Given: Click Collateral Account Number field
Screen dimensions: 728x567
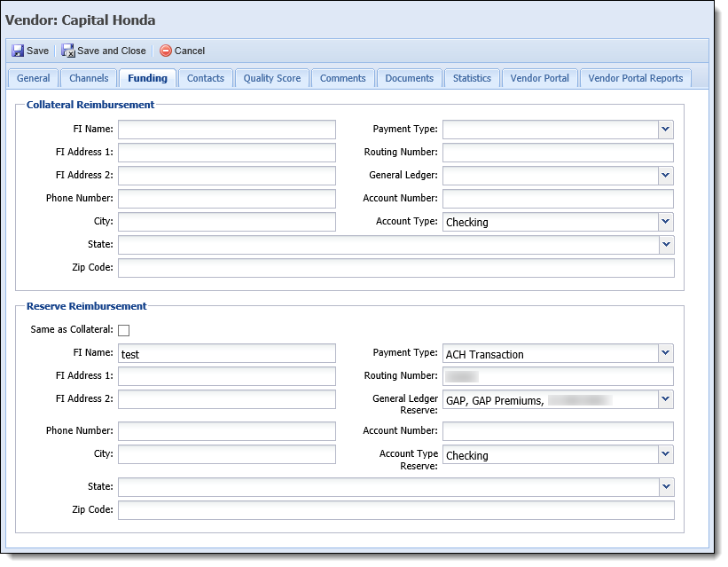Looking at the screenshot, I should point(558,199).
